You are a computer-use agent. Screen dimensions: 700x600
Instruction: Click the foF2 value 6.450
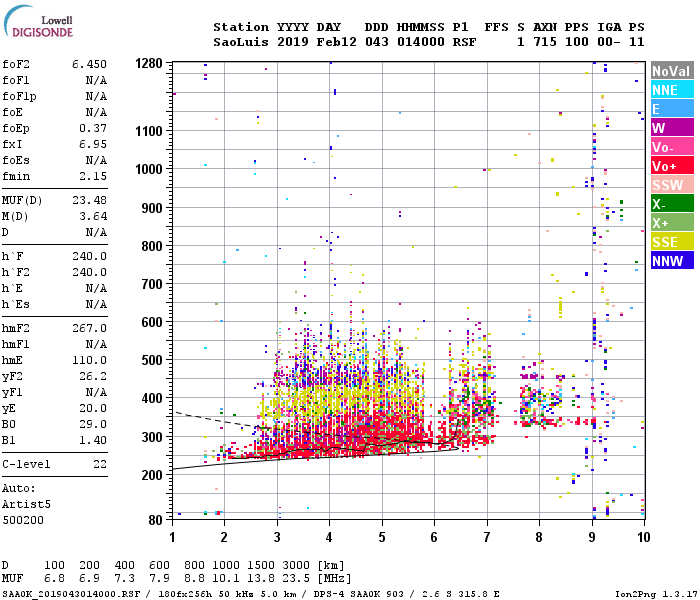[89, 64]
